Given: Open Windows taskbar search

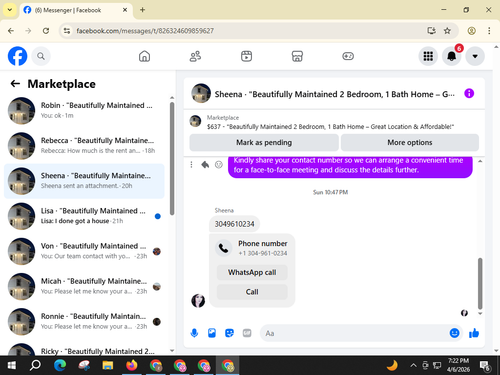Looking at the screenshot, I should coord(35,366).
